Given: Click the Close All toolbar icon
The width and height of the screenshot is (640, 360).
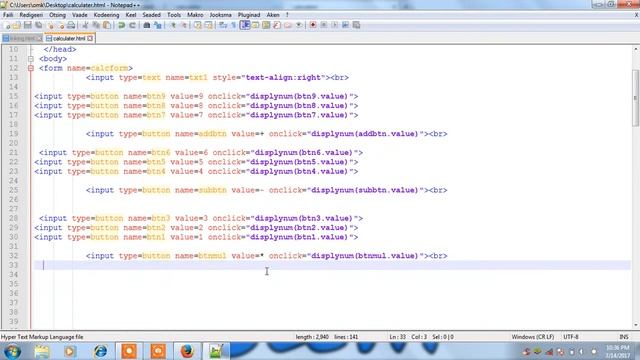Looking at the screenshot, I should 60,25.
